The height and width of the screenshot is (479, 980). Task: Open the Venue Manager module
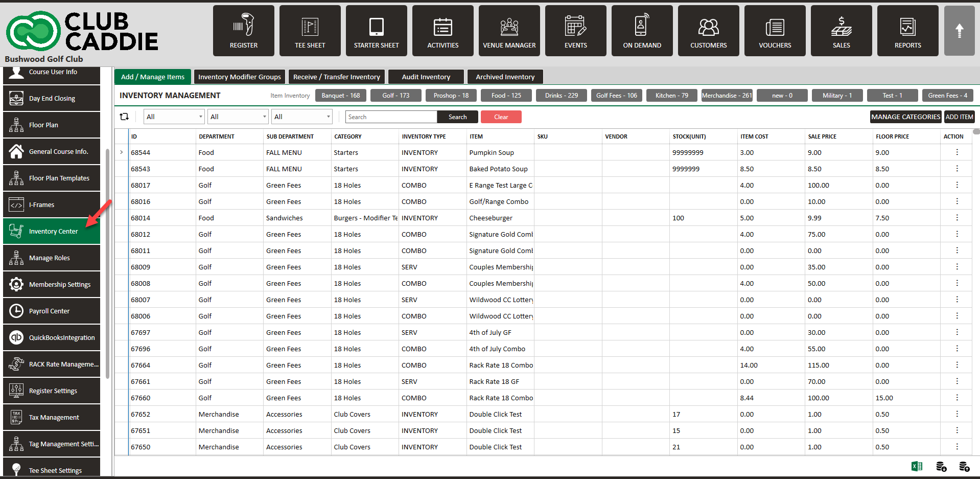pos(509,31)
